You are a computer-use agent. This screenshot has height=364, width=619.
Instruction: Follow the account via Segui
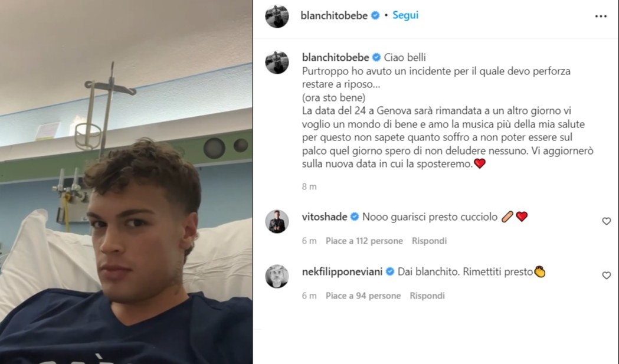click(405, 15)
